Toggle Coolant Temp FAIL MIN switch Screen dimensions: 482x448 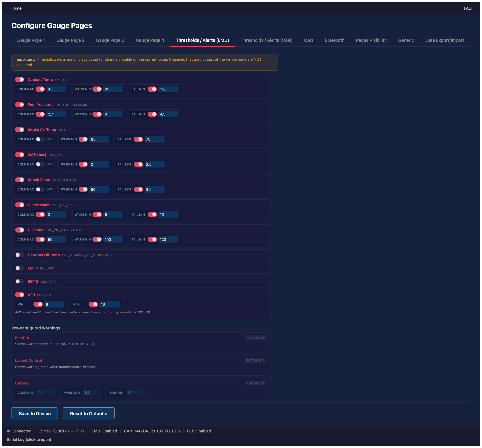[x=152, y=89]
